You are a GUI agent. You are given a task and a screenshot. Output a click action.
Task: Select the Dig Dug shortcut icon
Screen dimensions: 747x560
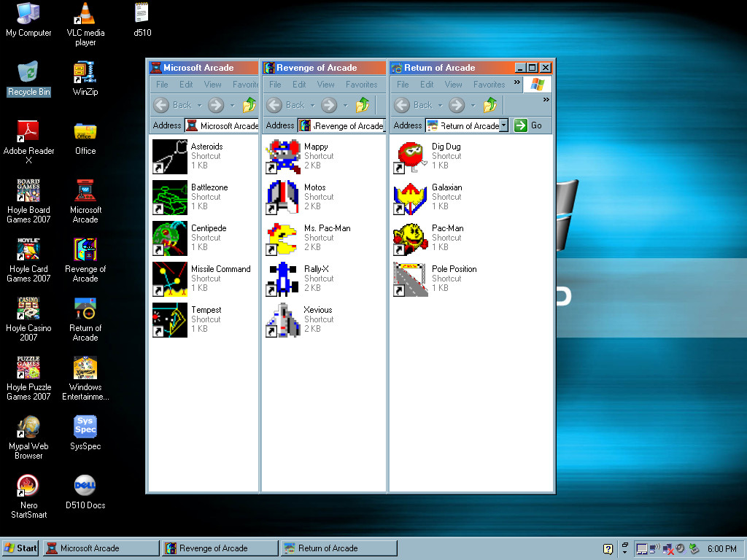(x=411, y=157)
